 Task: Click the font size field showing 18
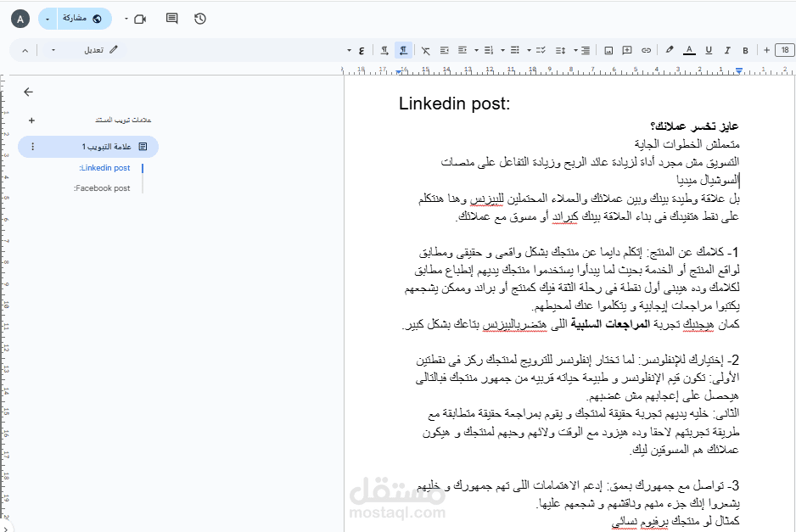[x=785, y=50]
